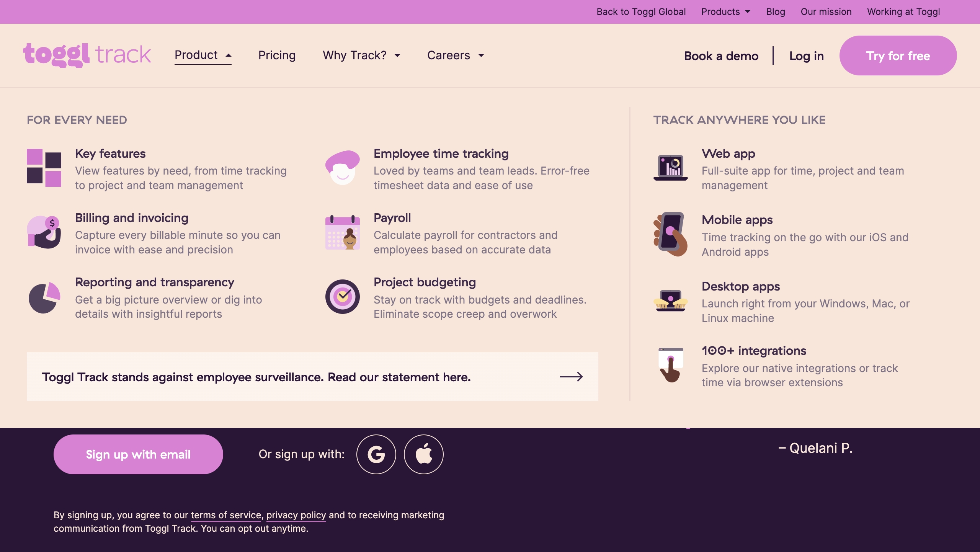Click 'Calculate payroll for contractors' description

(465, 242)
